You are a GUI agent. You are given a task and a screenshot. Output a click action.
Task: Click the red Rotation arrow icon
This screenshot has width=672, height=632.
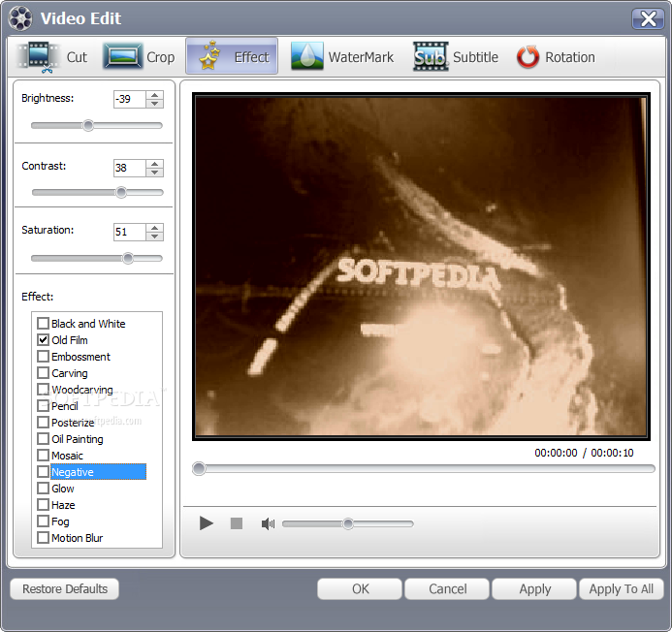tap(528, 56)
